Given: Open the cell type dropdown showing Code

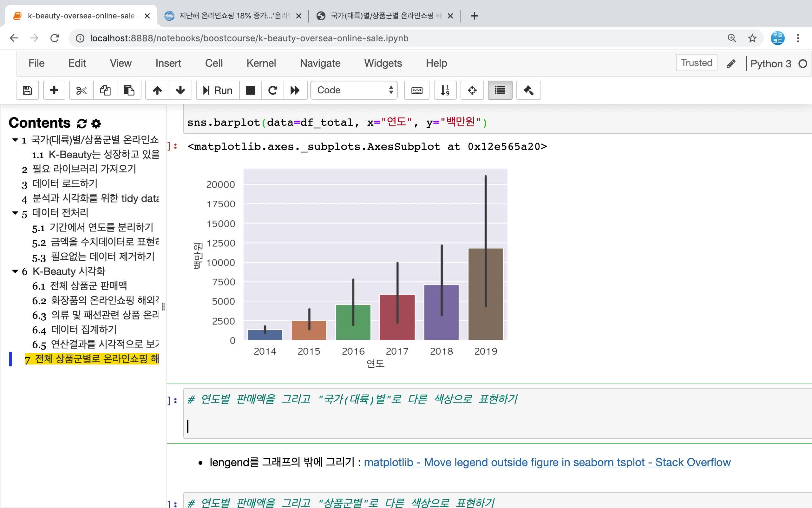Looking at the screenshot, I should coord(354,90).
